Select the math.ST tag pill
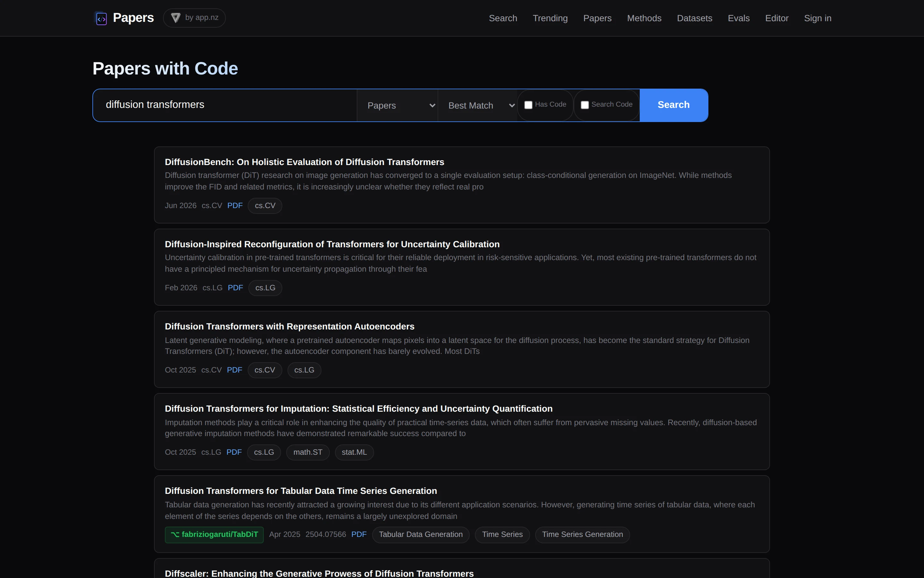The width and height of the screenshot is (924, 578). point(308,452)
